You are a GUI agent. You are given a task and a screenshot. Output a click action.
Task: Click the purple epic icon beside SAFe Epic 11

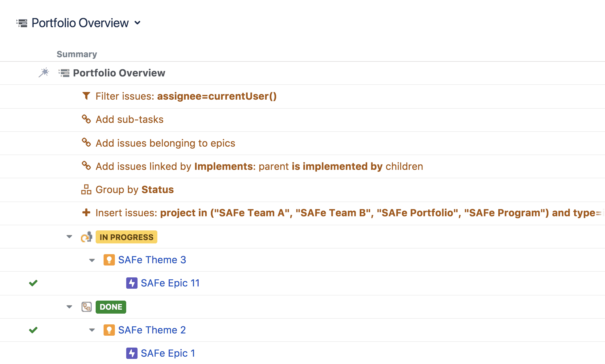click(132, 283)
